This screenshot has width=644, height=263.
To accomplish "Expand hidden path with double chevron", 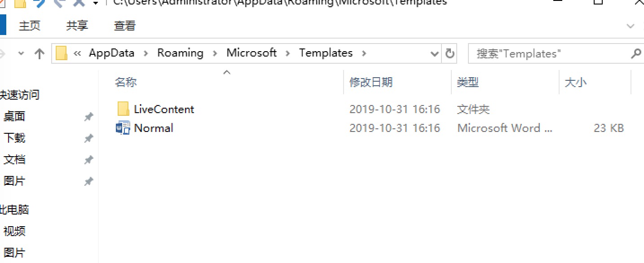I will 77,53.
